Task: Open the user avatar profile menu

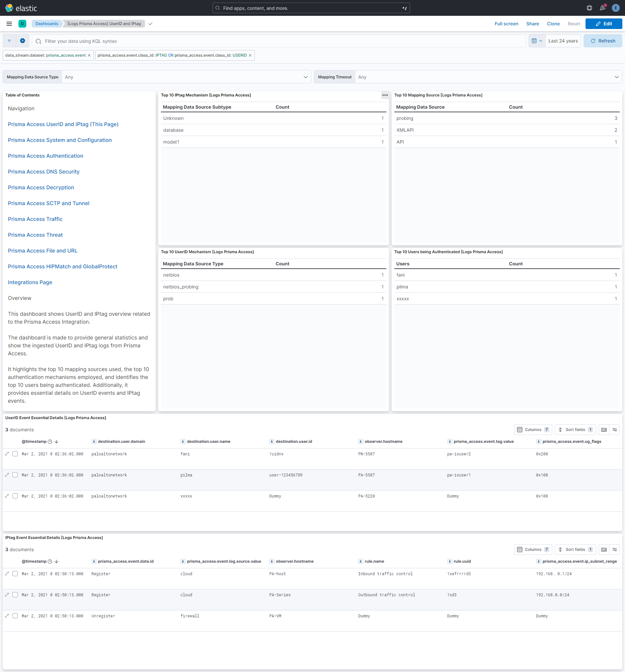Action: click(615, 8)
